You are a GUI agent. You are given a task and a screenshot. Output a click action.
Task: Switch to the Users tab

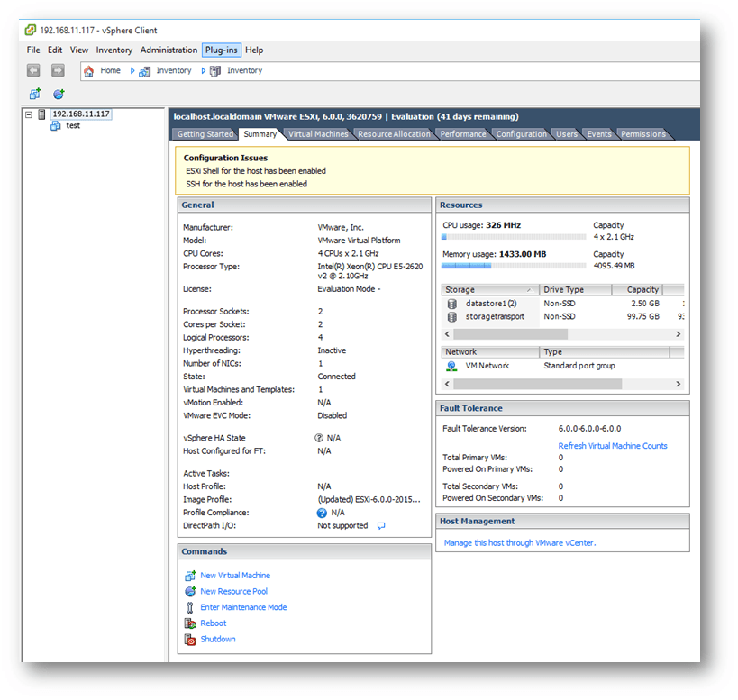tap(567, 134)
